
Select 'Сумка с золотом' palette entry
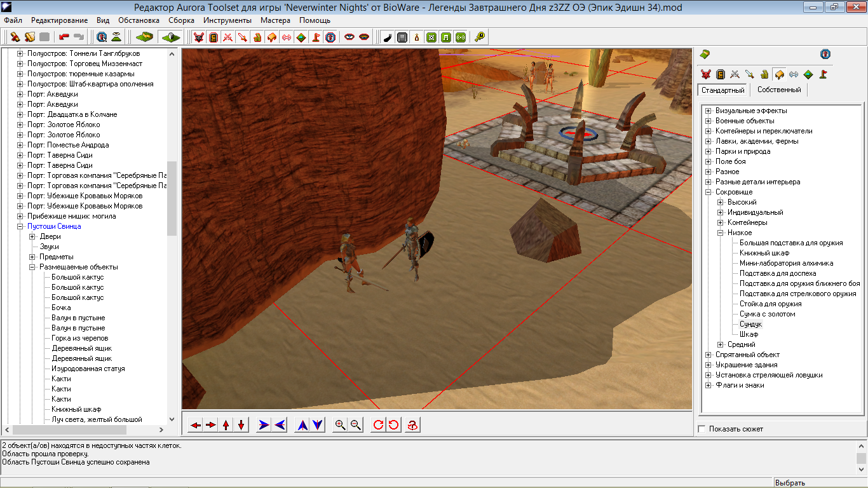pos(767,314)
